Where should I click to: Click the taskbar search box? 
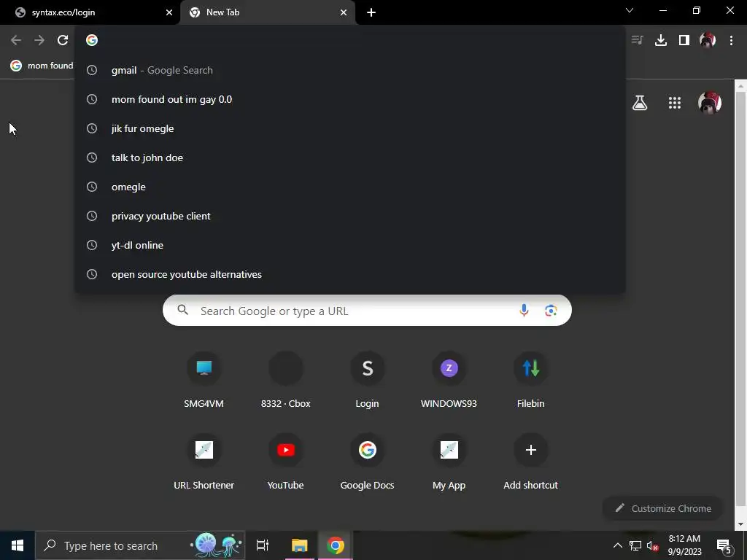[x=140, y=545]
